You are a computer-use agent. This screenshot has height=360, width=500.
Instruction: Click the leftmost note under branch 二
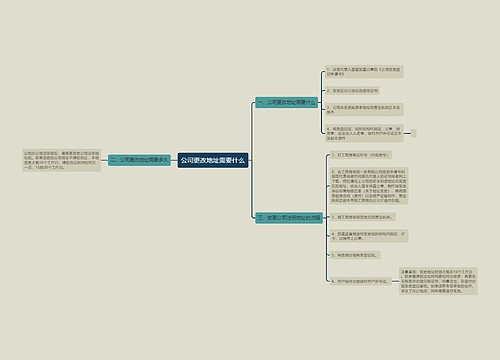pos(62,160)
